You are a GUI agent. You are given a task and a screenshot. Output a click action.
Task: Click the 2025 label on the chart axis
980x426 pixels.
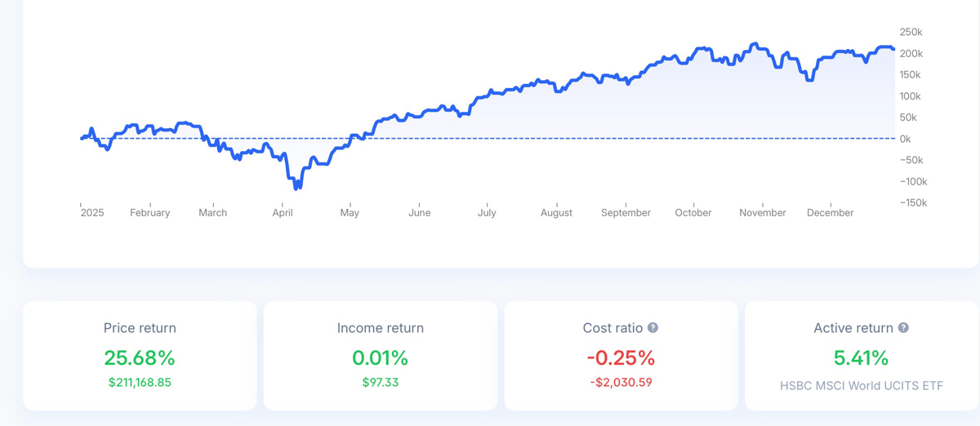92,213
